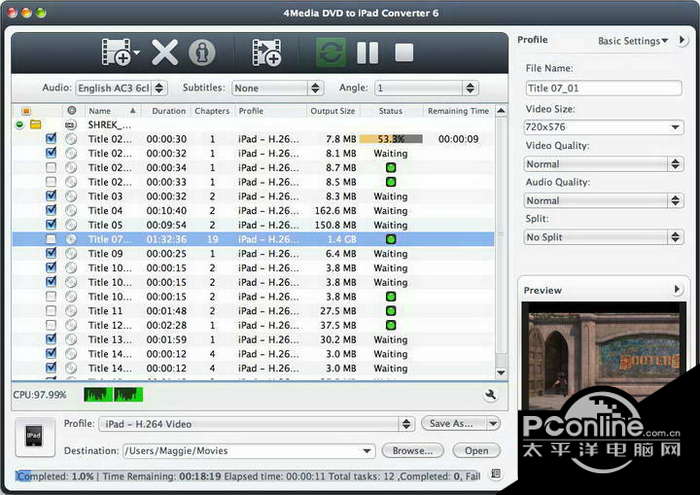The height and width of the screenshot is (495, 700).
Task: Open the Video Quality selector
Action: pos(604,164)
